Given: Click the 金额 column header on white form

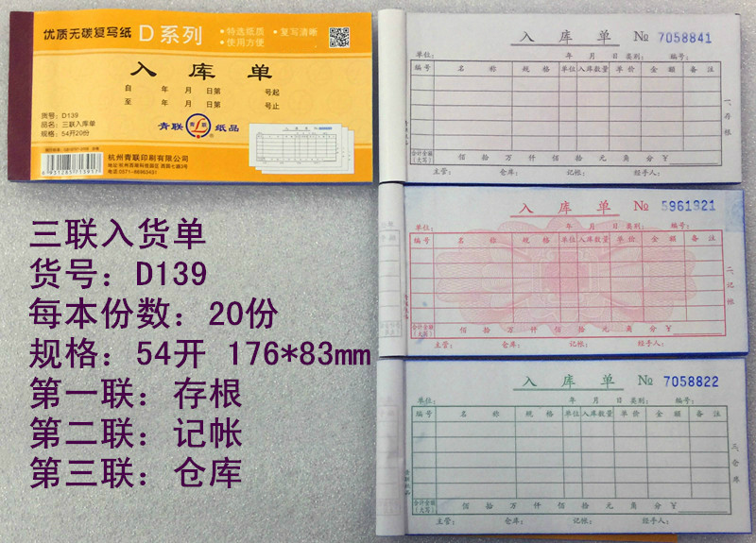Looking at the screenshot, I should pos(662,69).
